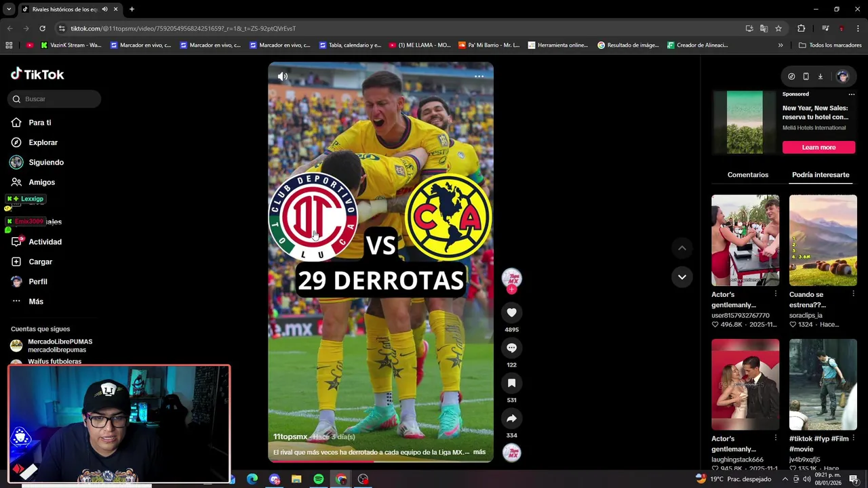
Task: Open the user8157932767770 video thumbnail
Action: click(745, 240)
